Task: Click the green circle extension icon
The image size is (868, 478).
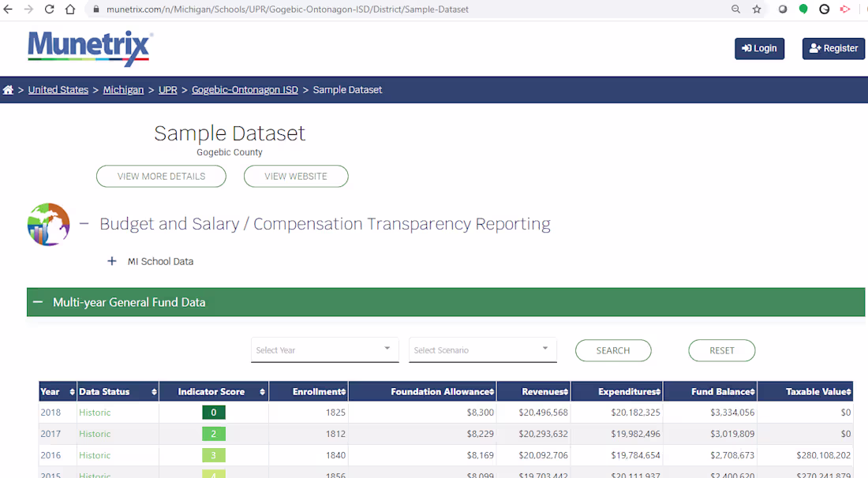Action: 803,9
